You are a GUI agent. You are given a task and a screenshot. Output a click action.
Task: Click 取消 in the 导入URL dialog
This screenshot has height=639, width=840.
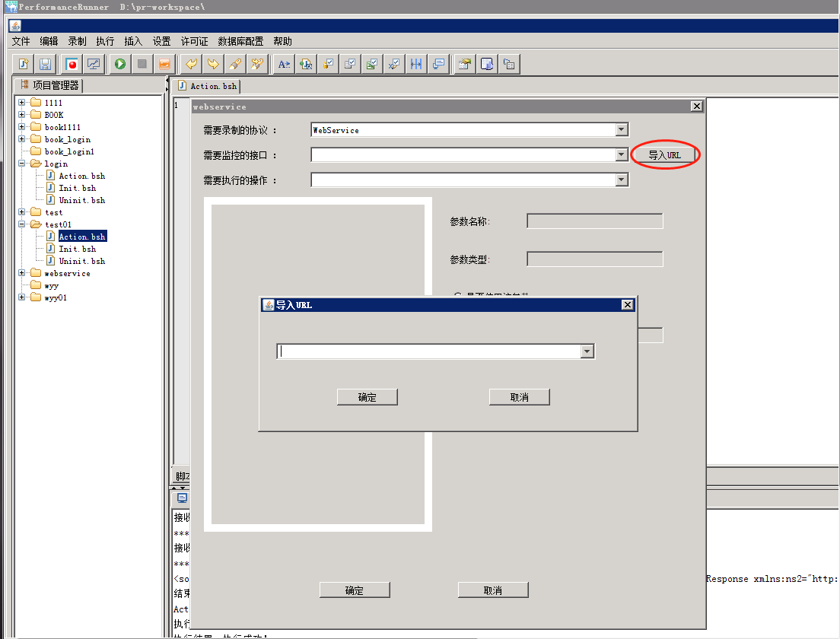519,397
